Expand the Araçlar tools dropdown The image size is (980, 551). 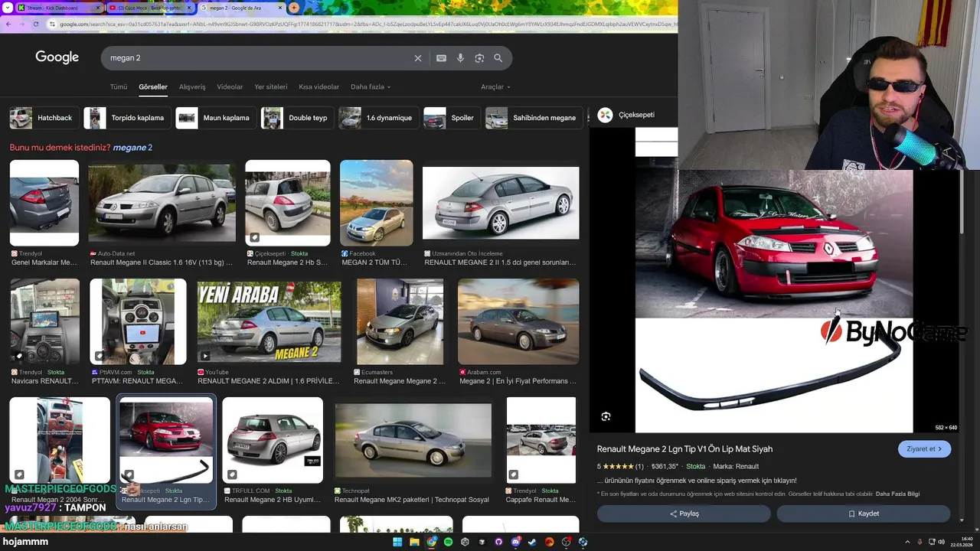[x=495, y=86]
